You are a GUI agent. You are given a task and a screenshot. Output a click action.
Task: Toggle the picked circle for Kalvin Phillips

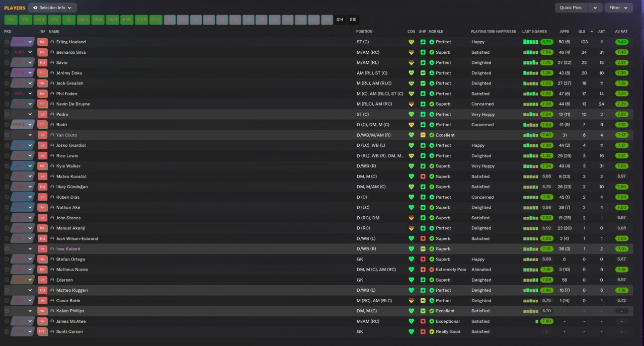pos(7,311)
